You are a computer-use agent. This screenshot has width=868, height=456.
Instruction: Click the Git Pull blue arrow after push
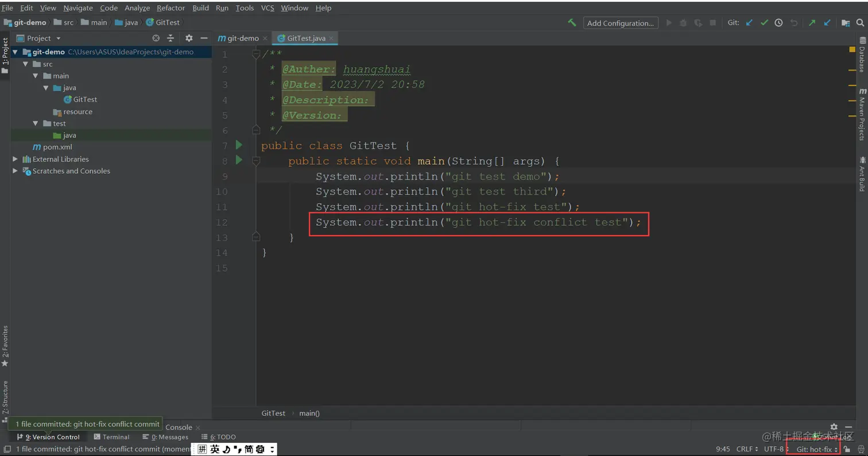click(827, 23)
